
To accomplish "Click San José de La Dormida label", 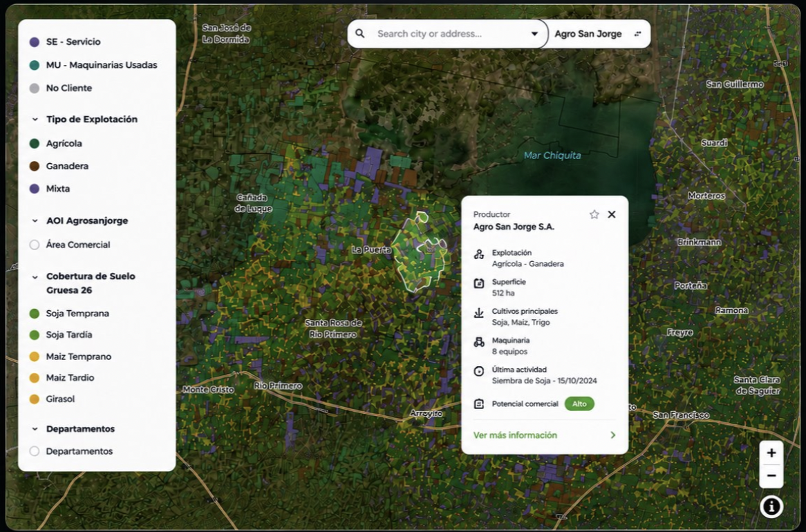I will pos(226,33).
